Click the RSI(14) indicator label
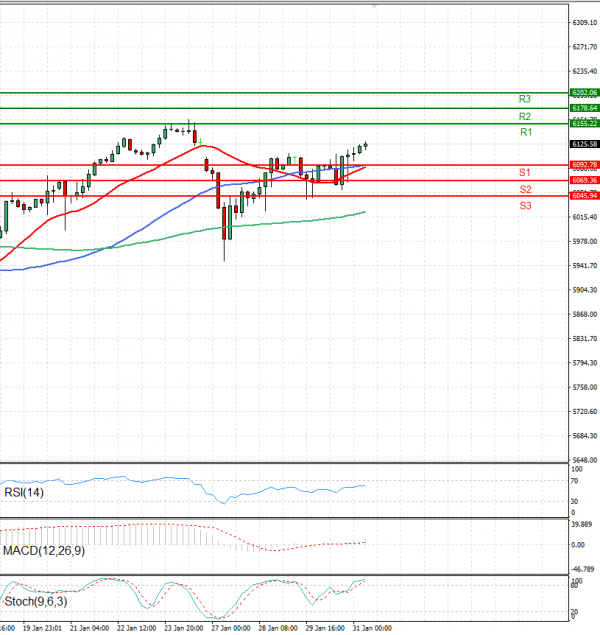Screen dimensions: 600x635 (24, 492)
